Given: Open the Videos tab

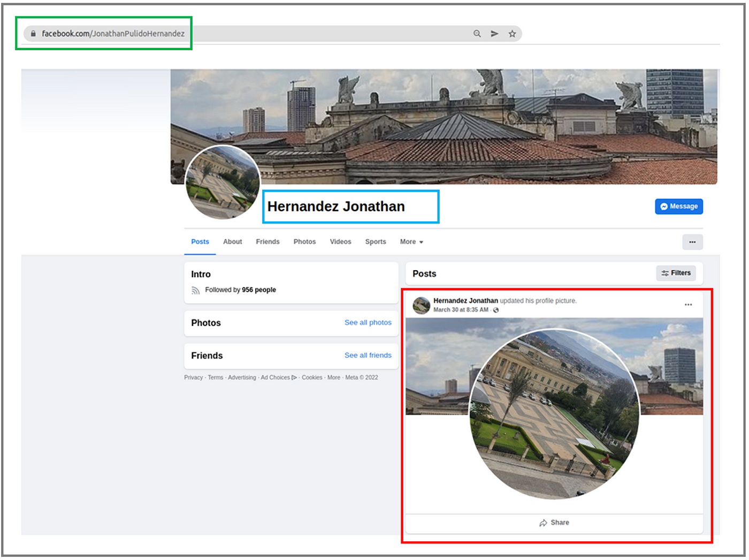Looking at the screenshot, I should [340, 242].
